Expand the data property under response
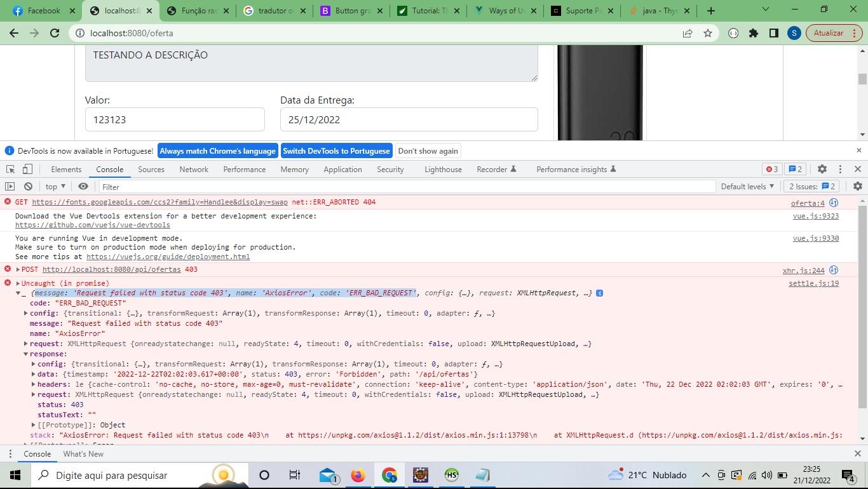Image resolution: width=868 pixels, height=489 pixels. pos(33,374)
